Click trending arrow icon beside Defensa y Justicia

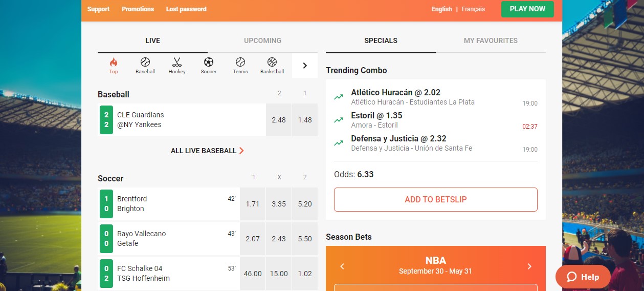338,143
